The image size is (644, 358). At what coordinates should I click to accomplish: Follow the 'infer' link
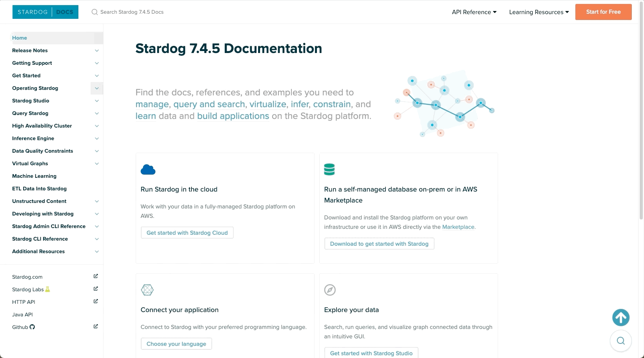[300, 104]
